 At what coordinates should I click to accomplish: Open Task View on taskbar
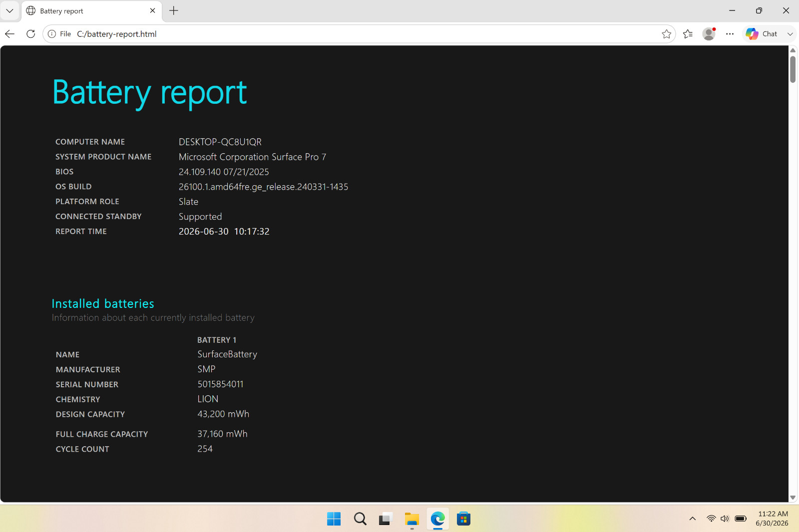click(386, 519)
